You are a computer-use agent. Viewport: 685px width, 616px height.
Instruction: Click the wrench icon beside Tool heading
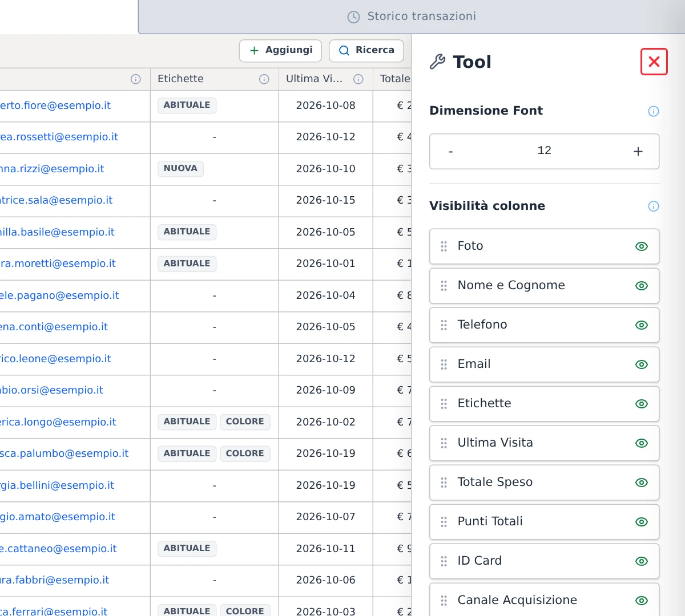click(437, 62)
